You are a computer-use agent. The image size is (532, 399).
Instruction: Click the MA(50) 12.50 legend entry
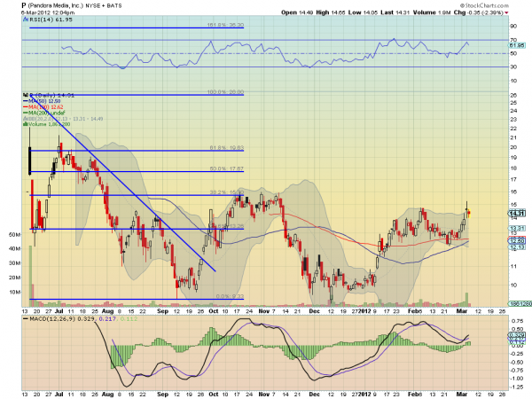[x=42, y=101]
